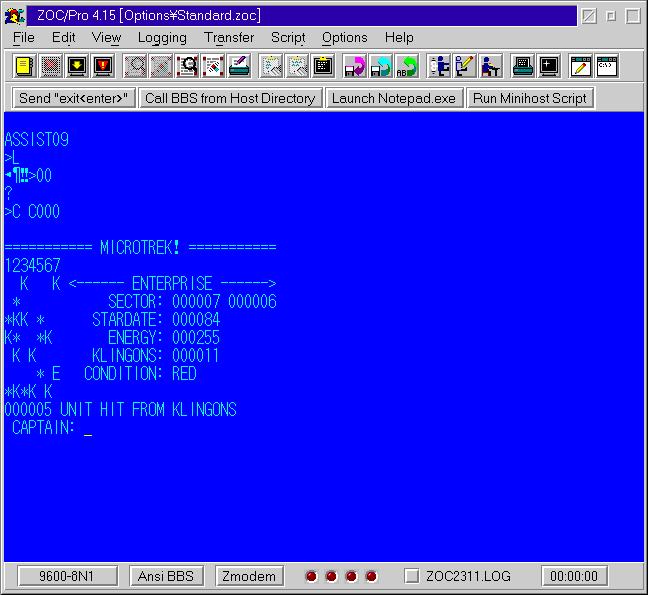Click Launch Notepad.exe button
This screenshot has width=648, height=595.
[x=394, y=98]
